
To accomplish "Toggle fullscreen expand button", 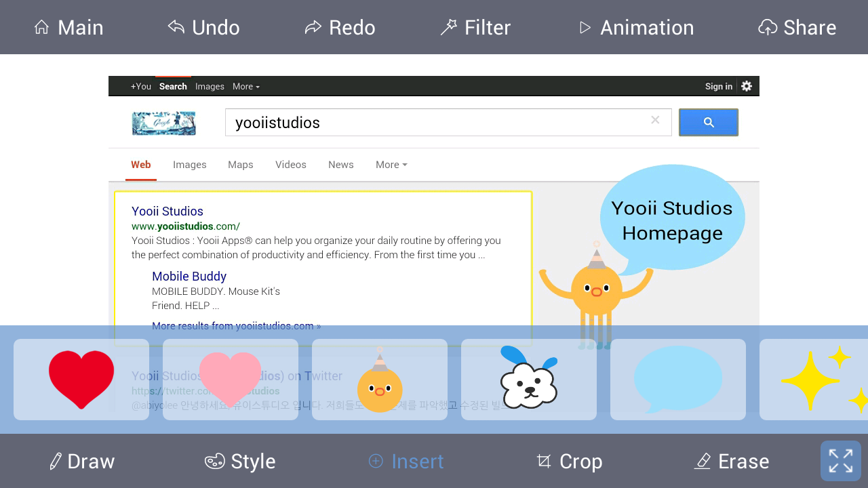I will click(841, 461).
